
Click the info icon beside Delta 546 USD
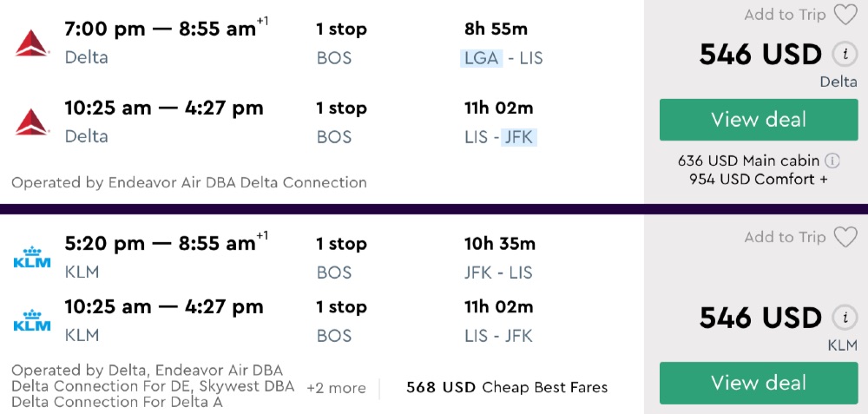click(x=844, y=54)
